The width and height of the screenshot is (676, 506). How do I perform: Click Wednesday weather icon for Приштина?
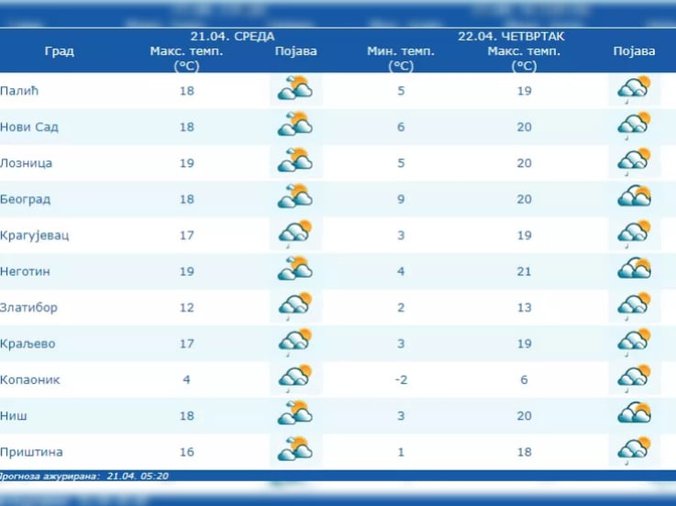(296, 450)
